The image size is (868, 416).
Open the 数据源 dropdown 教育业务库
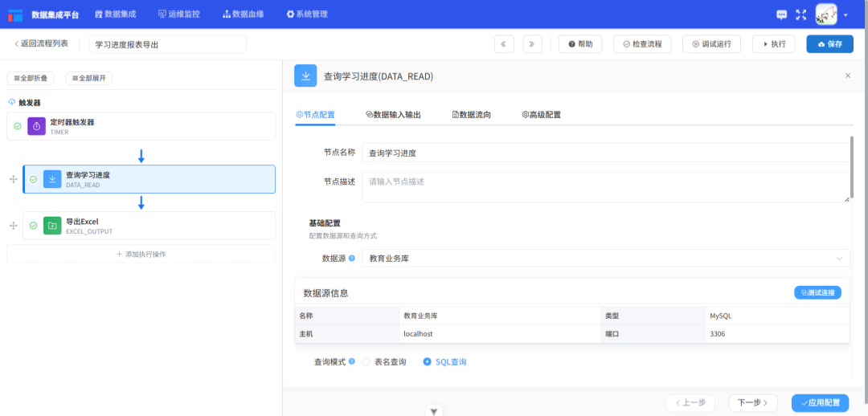click(606, 259)
